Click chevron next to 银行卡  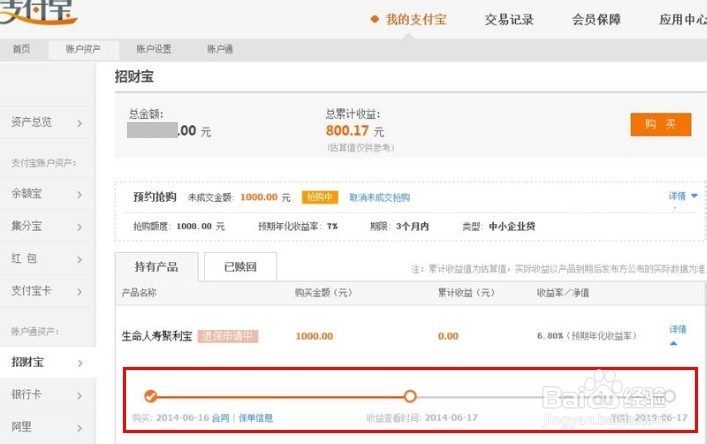(x=79, y=396)
